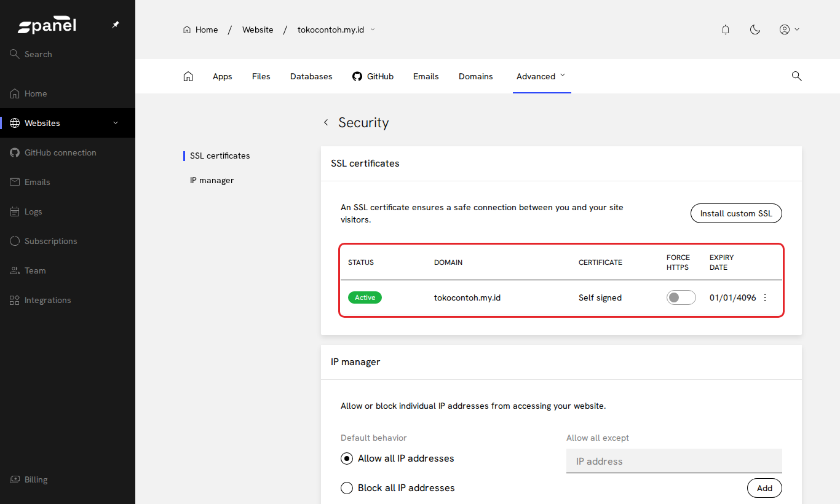This screenshot has height=504, width=840.
Task: Switch to the Databases tab
Action: click(311, 76)
